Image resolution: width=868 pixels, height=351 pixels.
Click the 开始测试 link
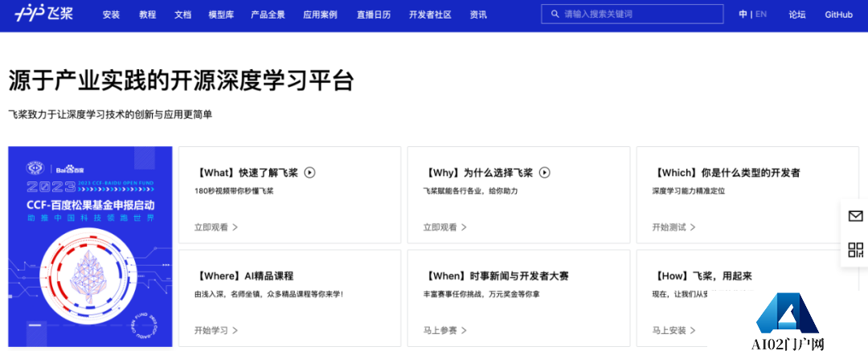[x=669, y=227]
